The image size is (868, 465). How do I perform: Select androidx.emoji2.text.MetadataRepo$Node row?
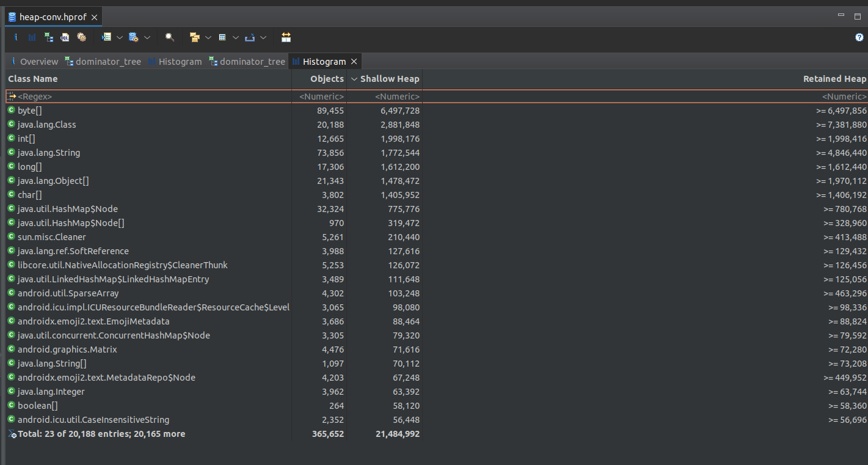pyautogui.click(x=437, y=378)
